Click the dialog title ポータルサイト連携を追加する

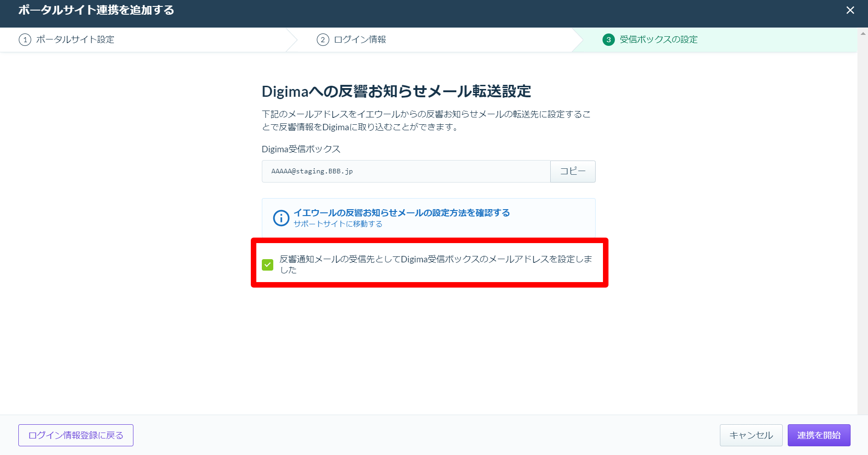pos(96,10)
